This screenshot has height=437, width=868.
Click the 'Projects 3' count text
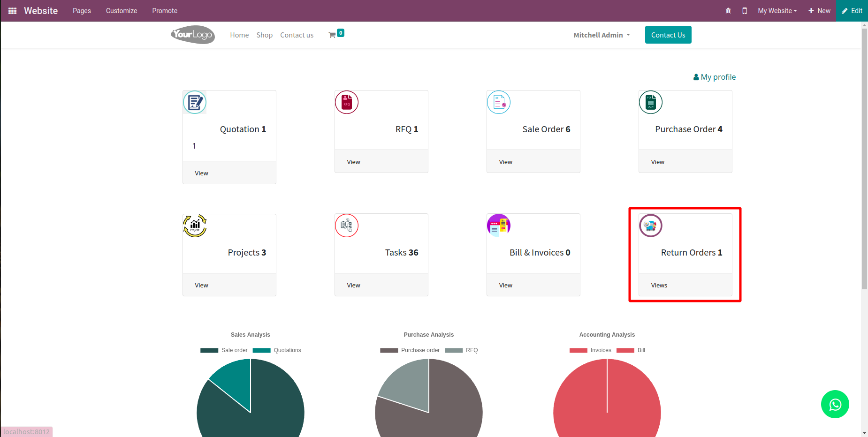pos(247,253)
